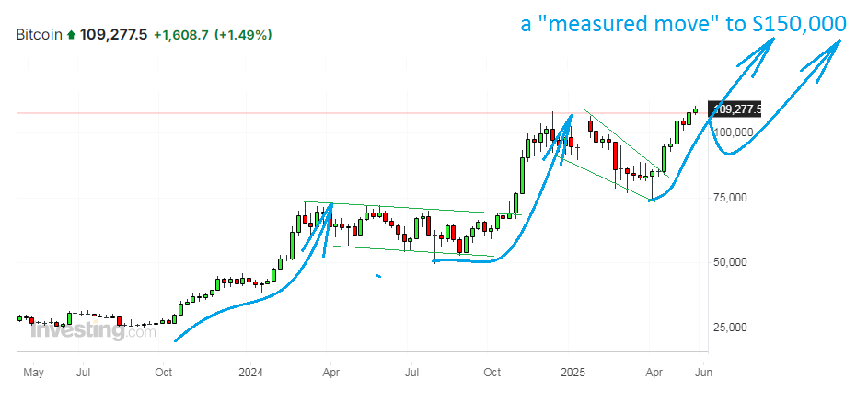The image size is (868, 414).
Task: Click the bold 109,277.5 price in header
Action: (x=113, y=35)
